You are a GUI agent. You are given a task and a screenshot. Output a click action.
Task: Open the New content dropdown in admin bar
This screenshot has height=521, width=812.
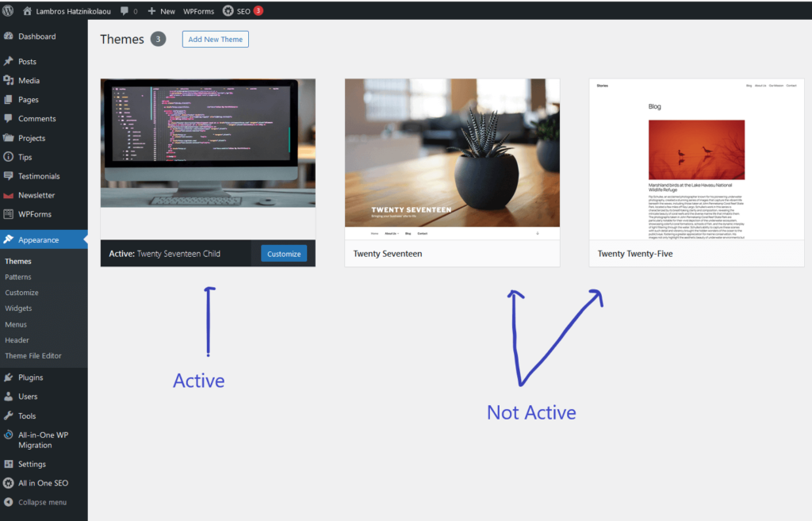pyautogui.click(x=161, y=11)
